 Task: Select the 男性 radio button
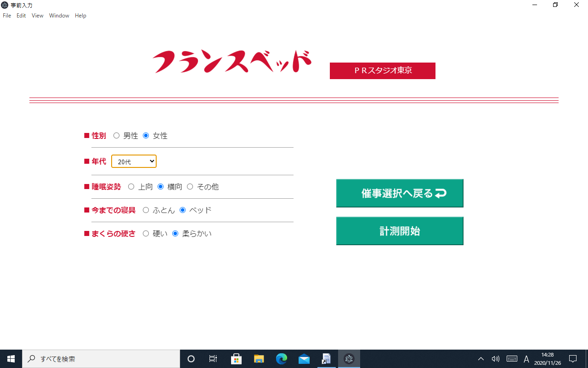pyautogui.click(x=116, y=136)
